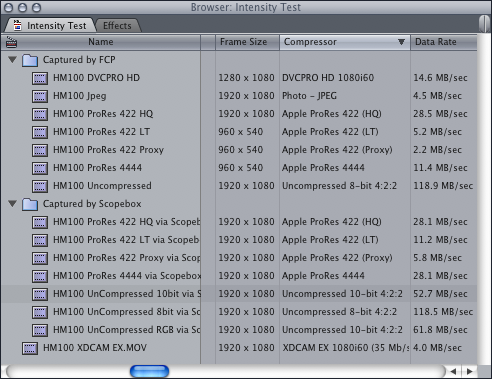
Task: Click the HM100 Uncompressed clip icon
Action: (40, 186)
